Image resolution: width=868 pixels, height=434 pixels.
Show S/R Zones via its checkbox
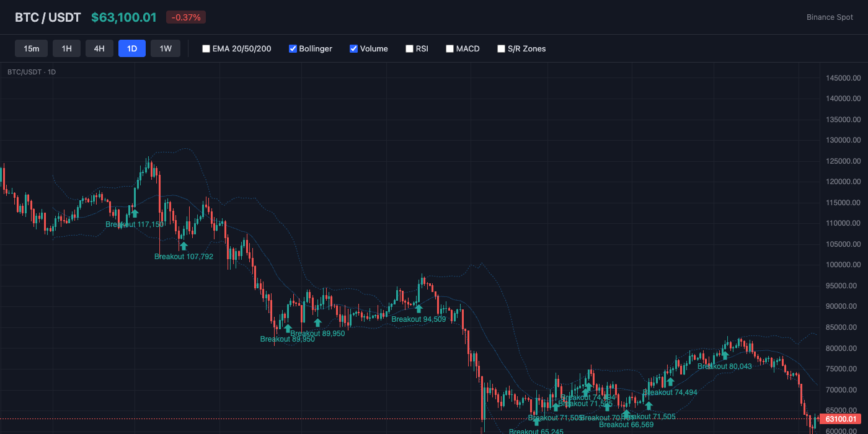(x=501, y=48)
